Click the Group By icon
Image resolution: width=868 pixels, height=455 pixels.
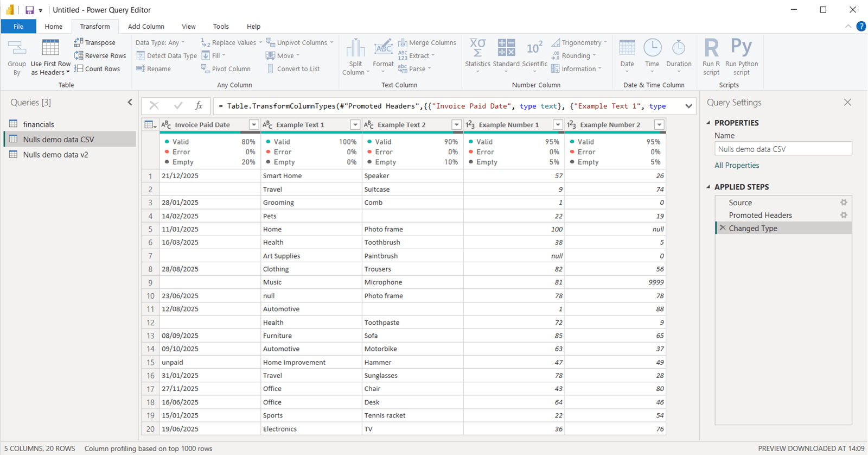coord(17,49)
